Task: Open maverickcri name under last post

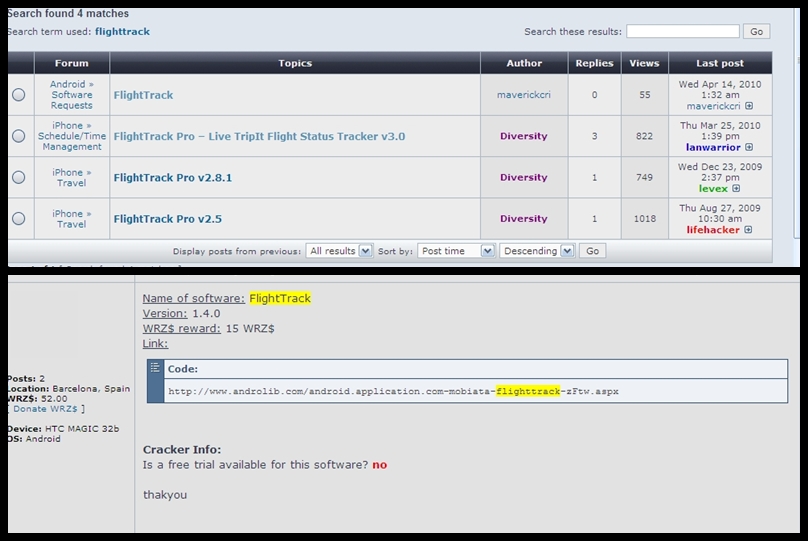Action: [713, 106]
